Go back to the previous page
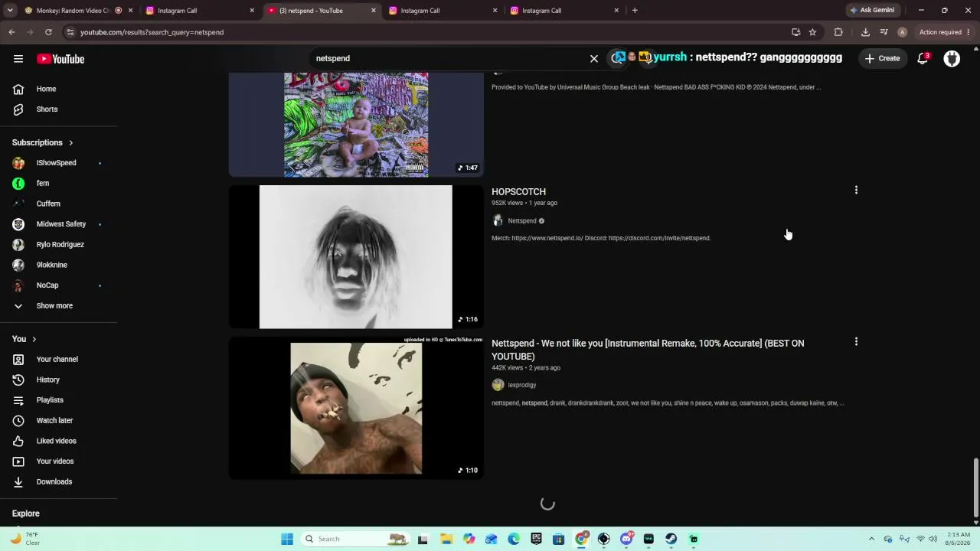Screen dimensions: 980x551 (x=11, y=32)
